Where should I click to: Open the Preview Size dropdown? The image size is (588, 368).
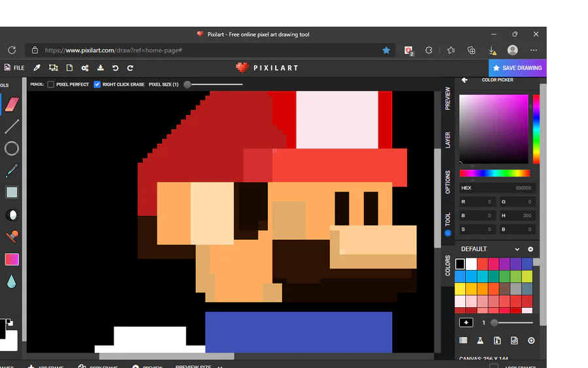(x=199, y=366)
